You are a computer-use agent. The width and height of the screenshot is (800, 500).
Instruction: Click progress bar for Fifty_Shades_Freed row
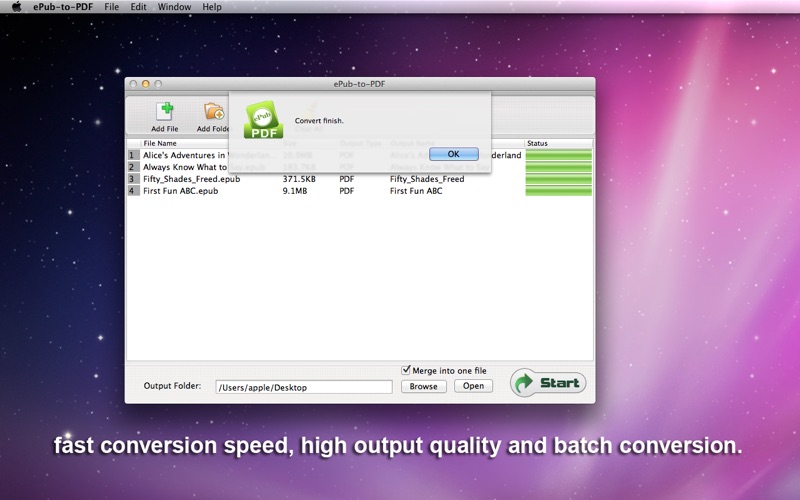coord(559,179)
